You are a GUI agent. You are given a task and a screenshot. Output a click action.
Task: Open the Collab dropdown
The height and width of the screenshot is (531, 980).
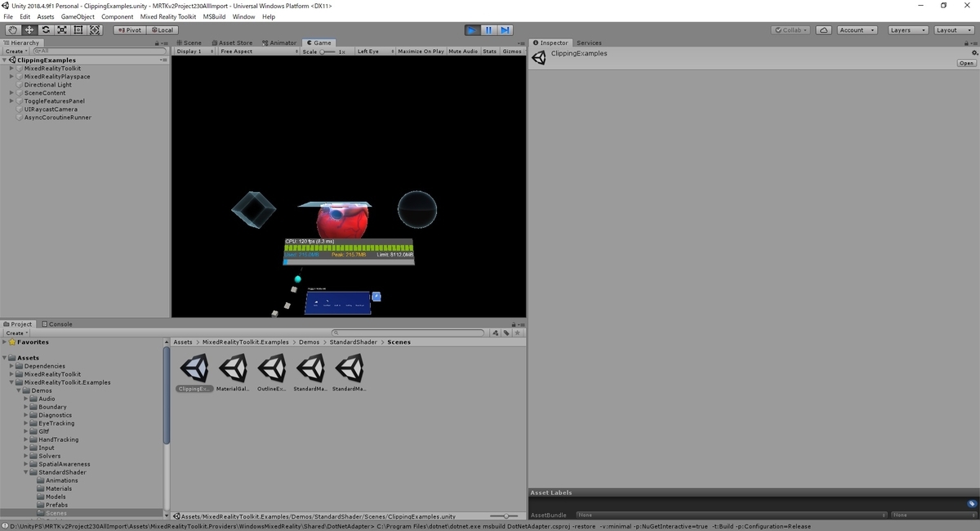click(x=791, y=30)
